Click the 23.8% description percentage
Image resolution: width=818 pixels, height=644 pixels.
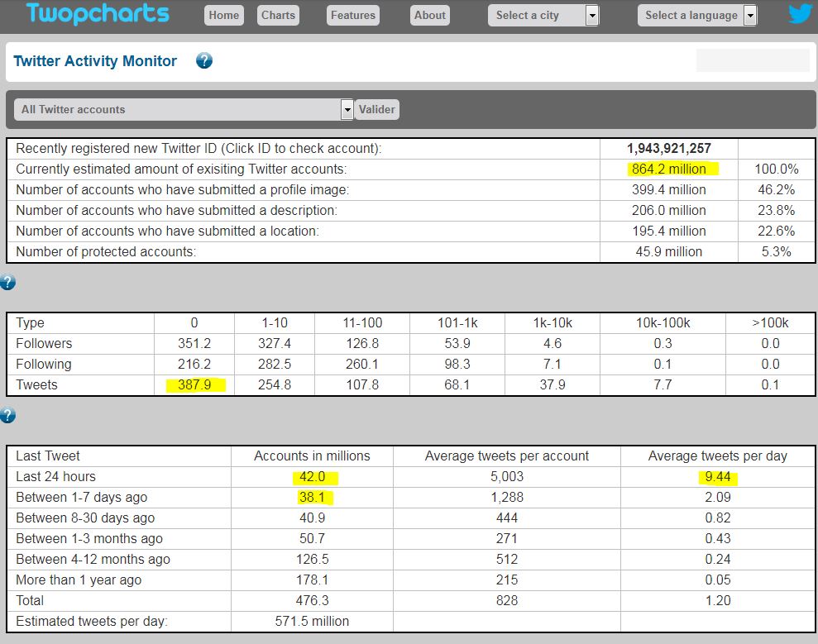(777, 211)
